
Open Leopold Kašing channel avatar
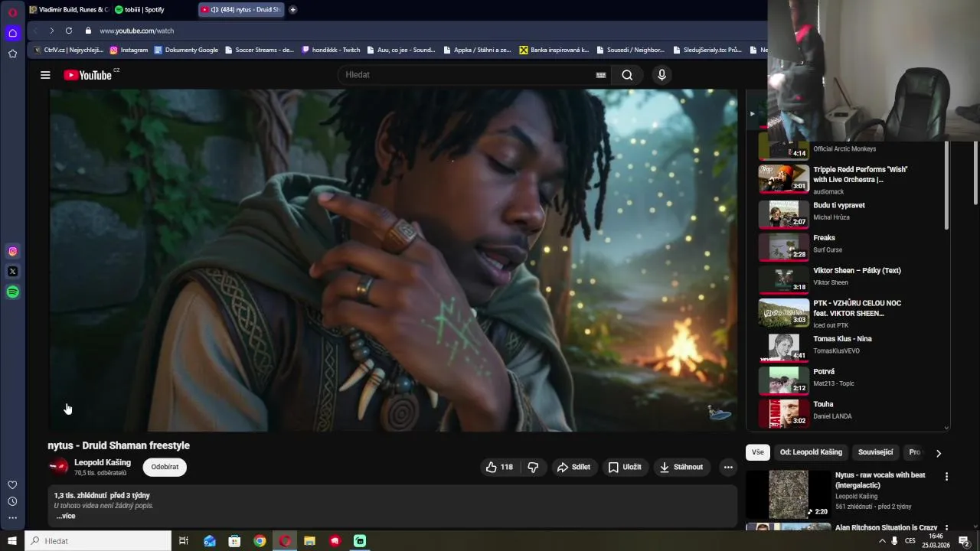pos(58,467)
